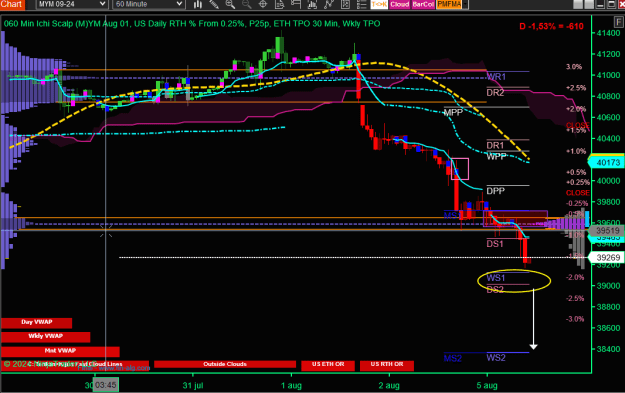This screenshot has height=393, width=625.
Task: Click the WPP level label
Action: [x=496, y=156]
